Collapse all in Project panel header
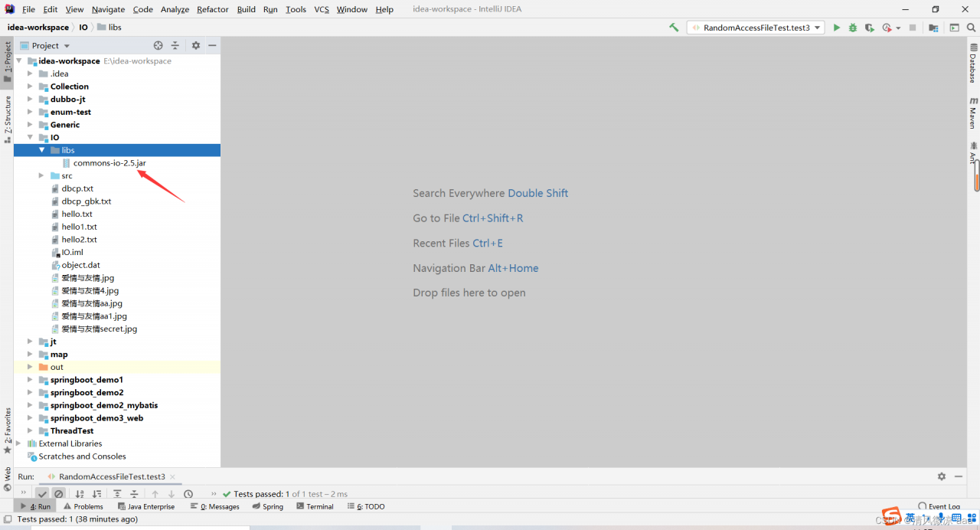 pyautogui.click(x=175, y=45)
